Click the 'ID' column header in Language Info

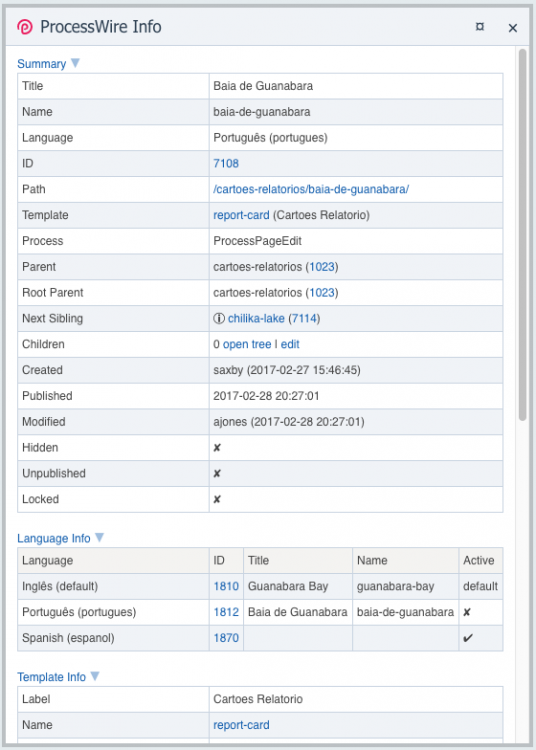[219, 560]
